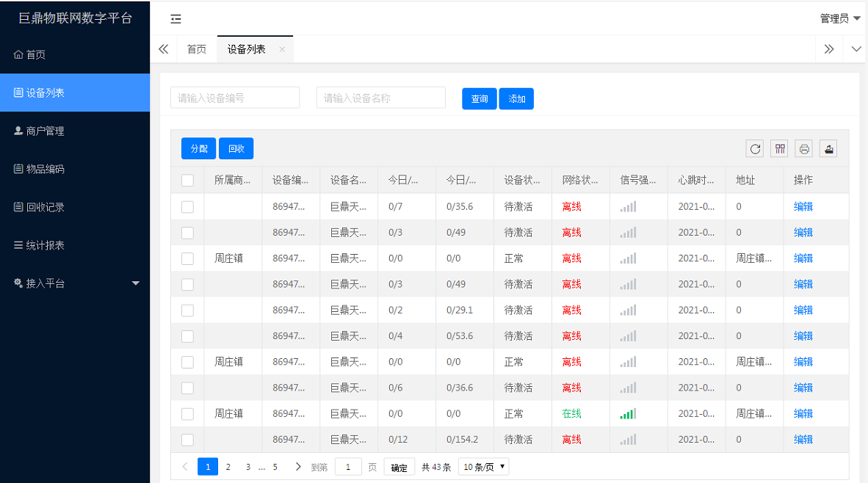Collapse the sidebar with the menu toggle icon
The image size is (868, 483).
176,19
